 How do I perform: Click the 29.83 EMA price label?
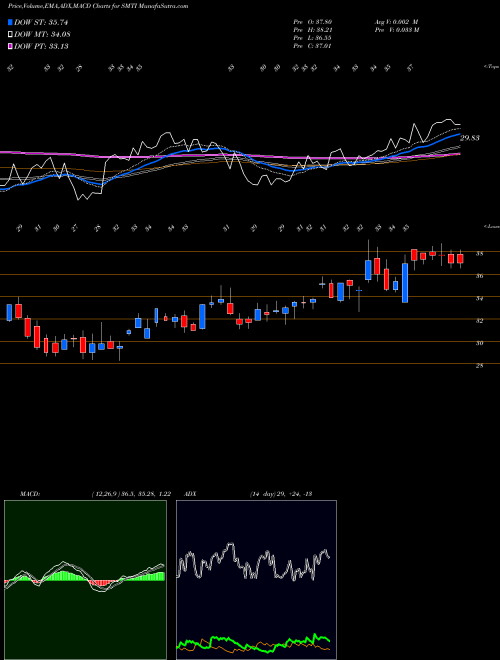pos(470,138)
